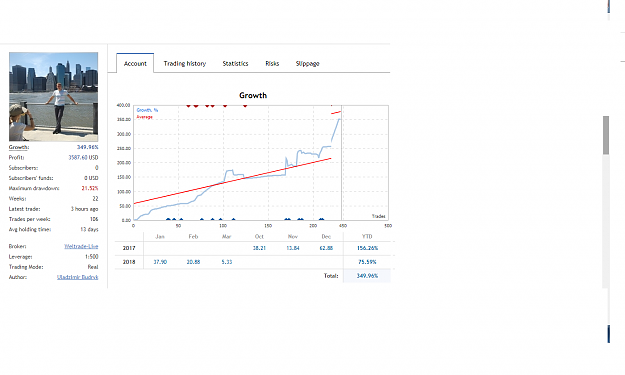Click the Subscribers' funds value '0 USD'
The width and height of the screenshot is (625, 375).
click(x=91, y=178)
